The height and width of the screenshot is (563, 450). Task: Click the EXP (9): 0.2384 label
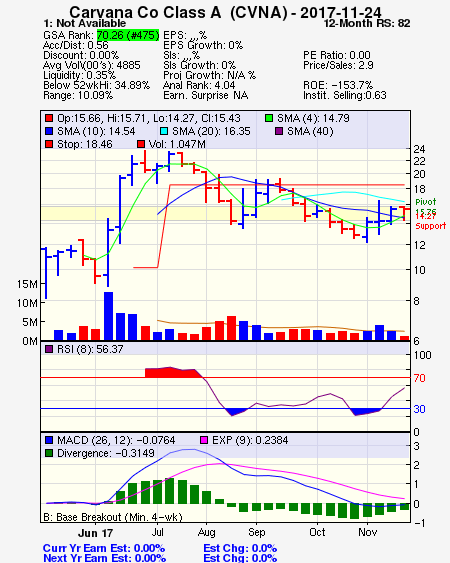click(250, 440)
